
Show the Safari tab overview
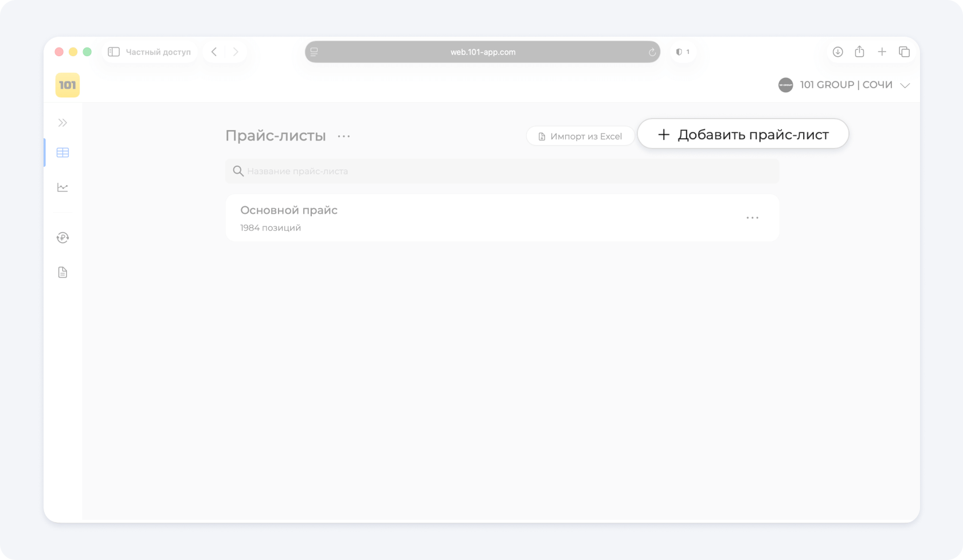(x=904, y=52)
